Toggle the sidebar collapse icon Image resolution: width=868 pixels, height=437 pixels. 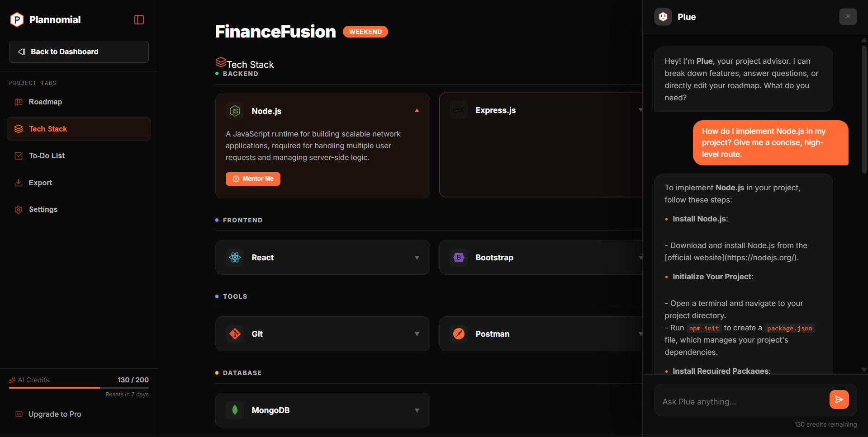[139, 19]
